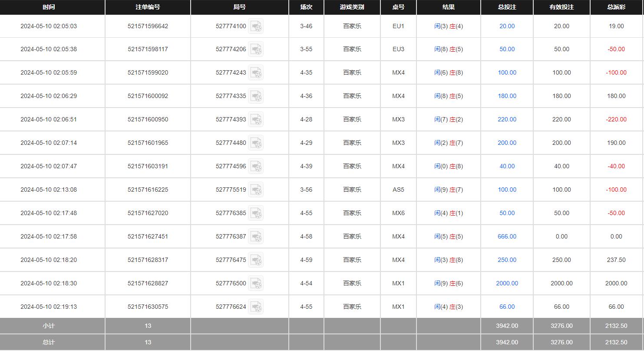Click the 结果 column header

(x=449, y=7)
